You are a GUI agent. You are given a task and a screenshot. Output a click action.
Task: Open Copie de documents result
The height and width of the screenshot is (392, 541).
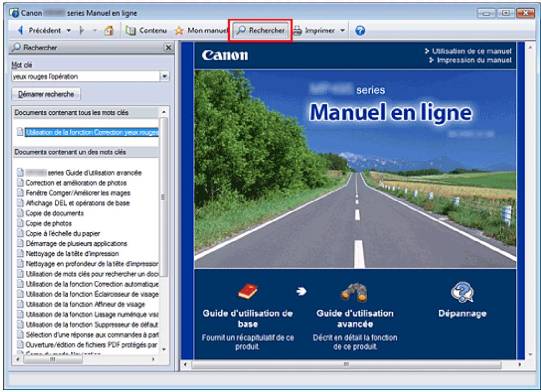click(x=54, y=213)
